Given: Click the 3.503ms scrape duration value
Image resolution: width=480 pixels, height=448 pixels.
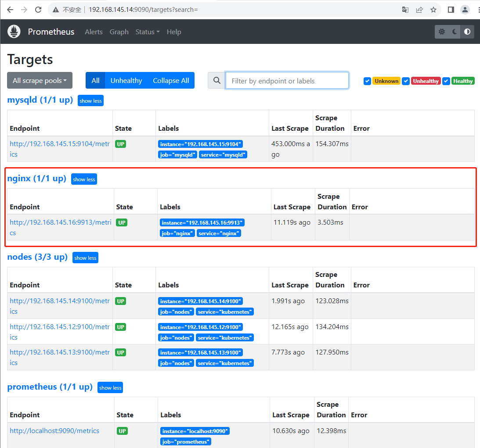Looking at the screenshot, I should [330, 222].
